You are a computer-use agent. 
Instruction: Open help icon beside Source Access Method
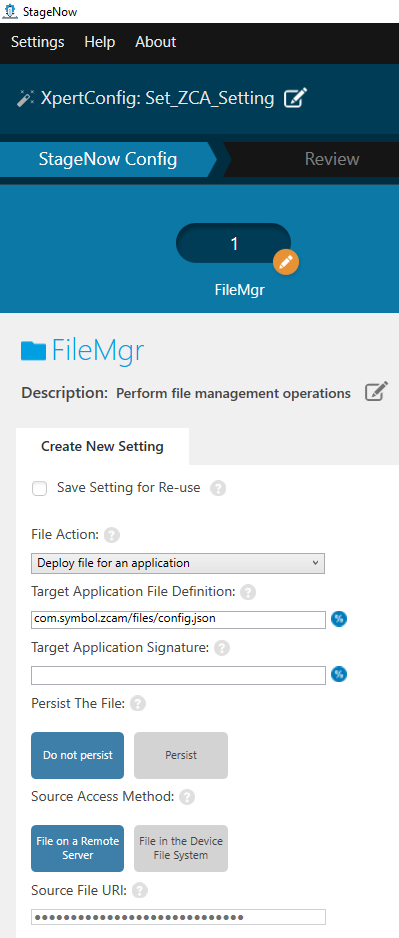(187, 797)
